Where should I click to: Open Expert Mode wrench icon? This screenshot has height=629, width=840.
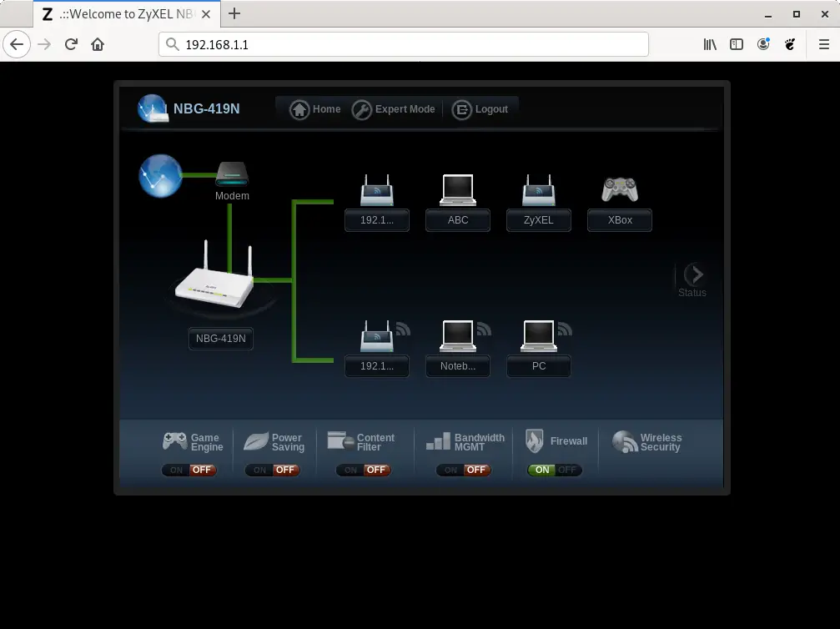[361, 110]
